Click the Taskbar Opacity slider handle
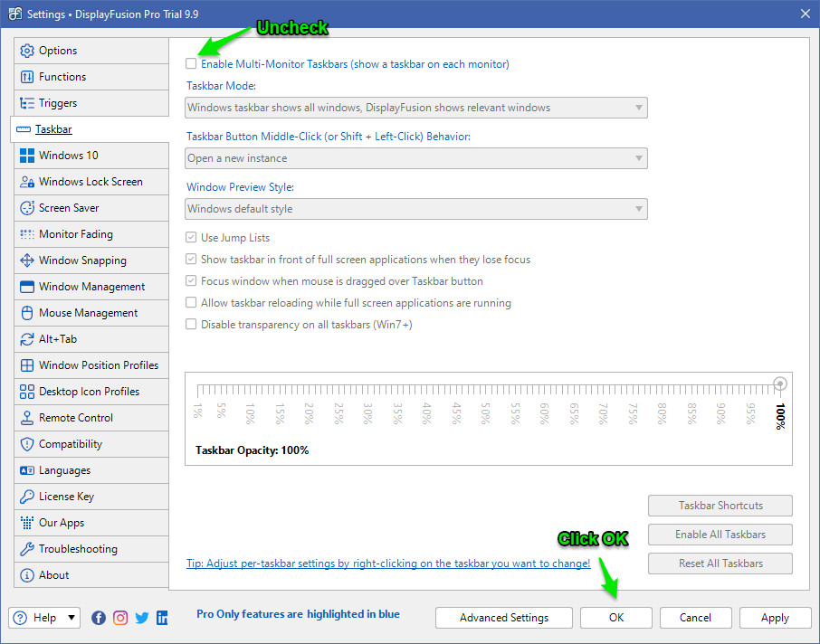 coord(780,384)
